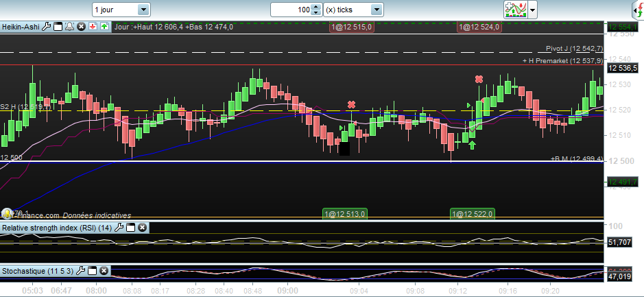The width and height of the screenshot is (644, 297).
Task: Close the RSI indicator panel
Action: pos(142,227)
